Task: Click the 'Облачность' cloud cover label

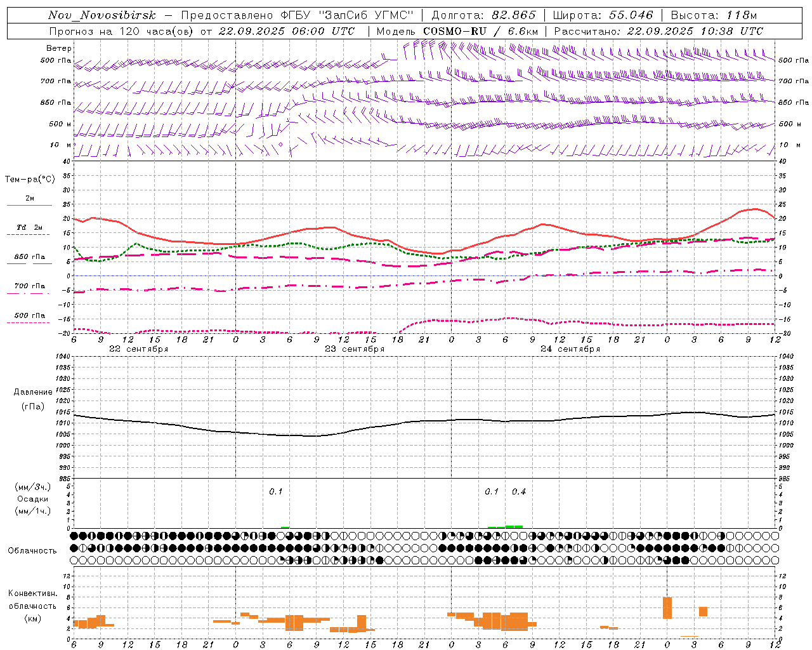Action: pyautogui.click(x=32, y=551)
